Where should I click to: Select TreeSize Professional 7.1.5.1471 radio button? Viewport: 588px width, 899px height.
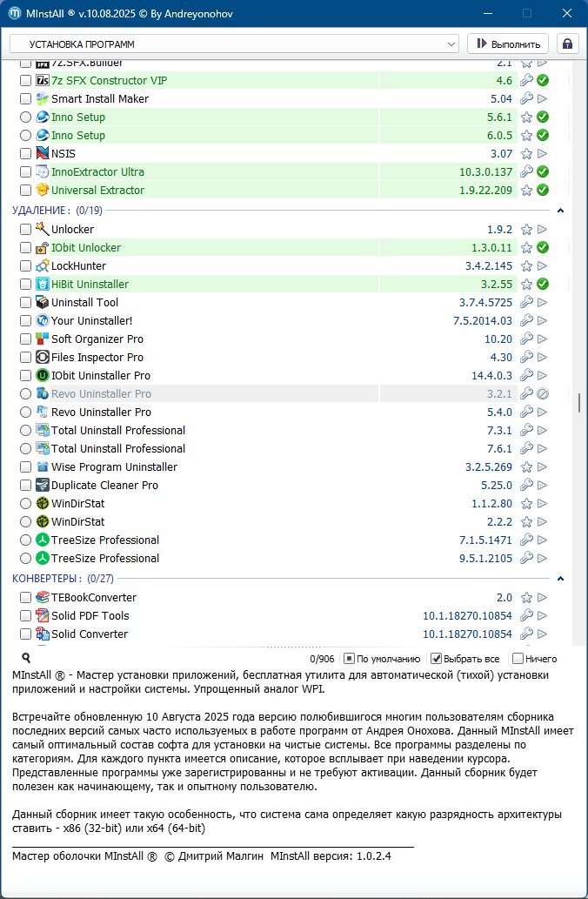[x=25, y=540]
